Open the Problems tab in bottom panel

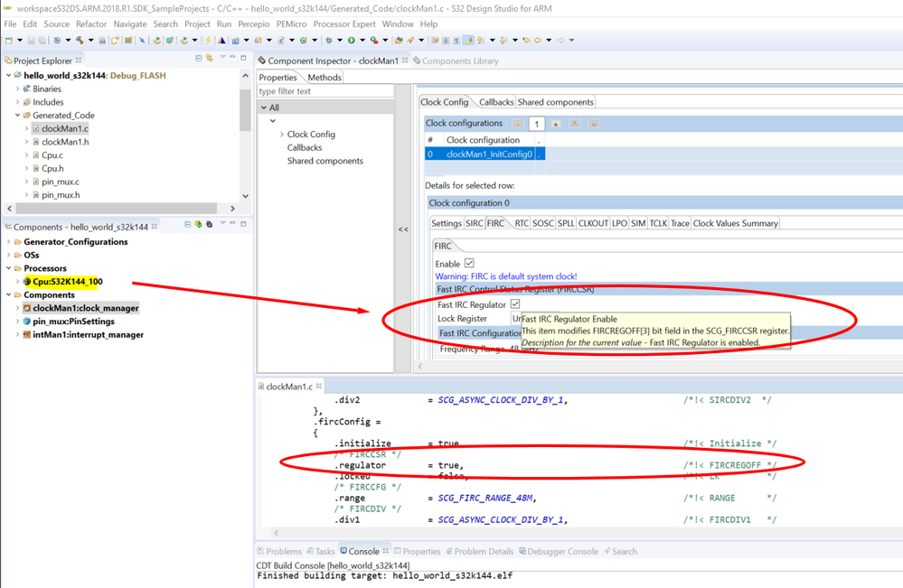(x=279, y=551)
